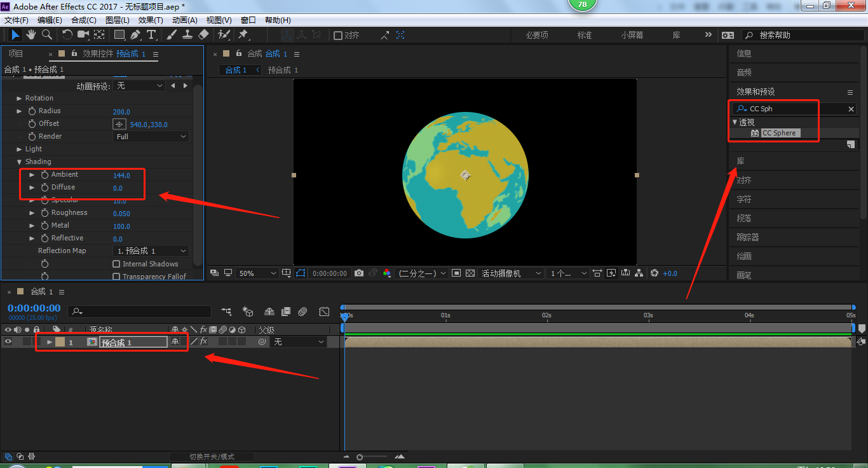Select the Roto Brush tool
This screenshot has height=468, width=868.
[x=224, y=34]
